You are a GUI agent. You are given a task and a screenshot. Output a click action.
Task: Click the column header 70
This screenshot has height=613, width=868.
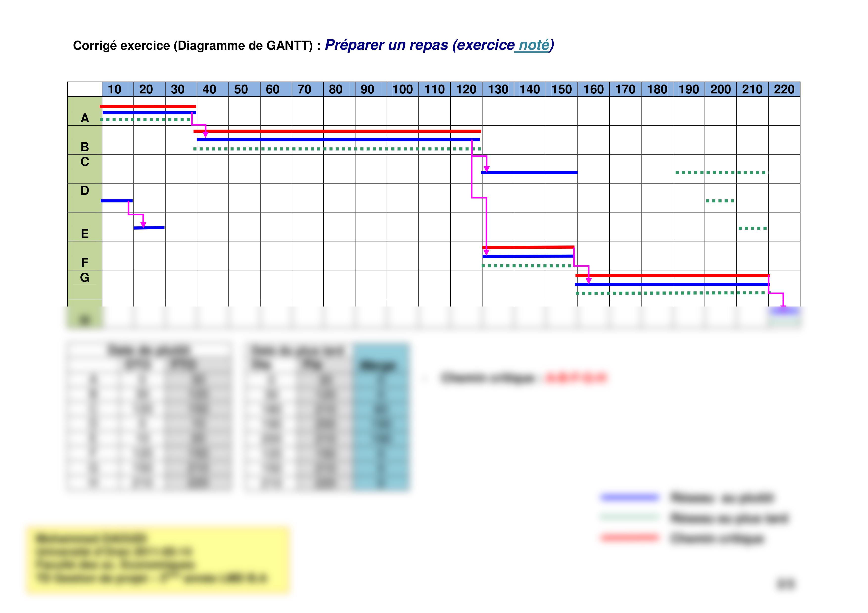308,89
